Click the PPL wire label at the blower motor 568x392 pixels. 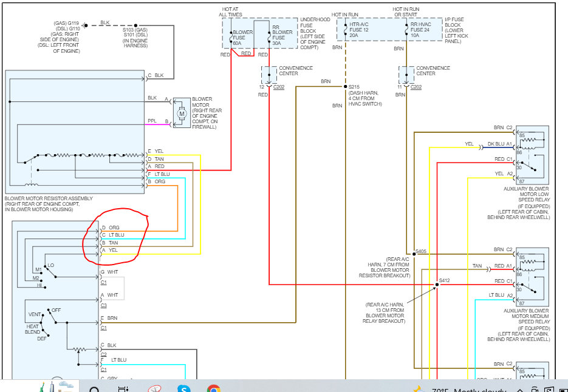(x=152, y=121)
